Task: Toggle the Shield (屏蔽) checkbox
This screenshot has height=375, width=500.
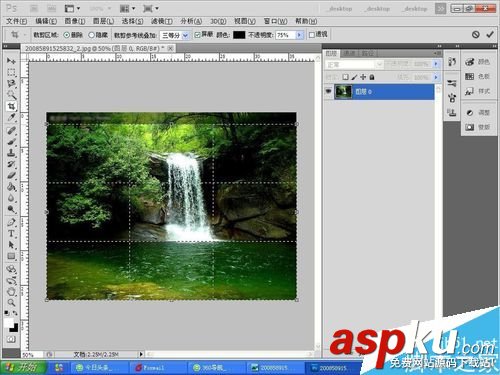Action: pos(197,35)
